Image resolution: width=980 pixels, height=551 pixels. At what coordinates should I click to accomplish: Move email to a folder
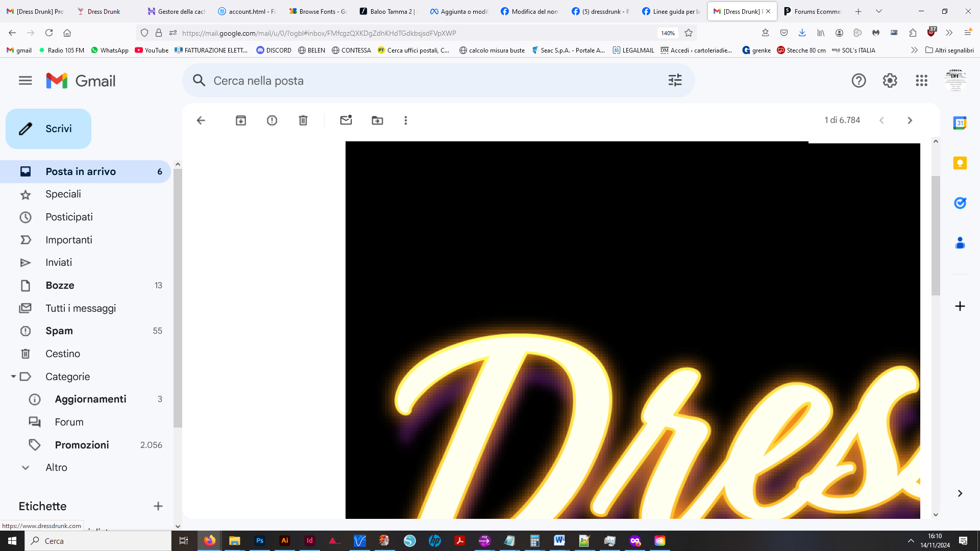pos(377,120)
